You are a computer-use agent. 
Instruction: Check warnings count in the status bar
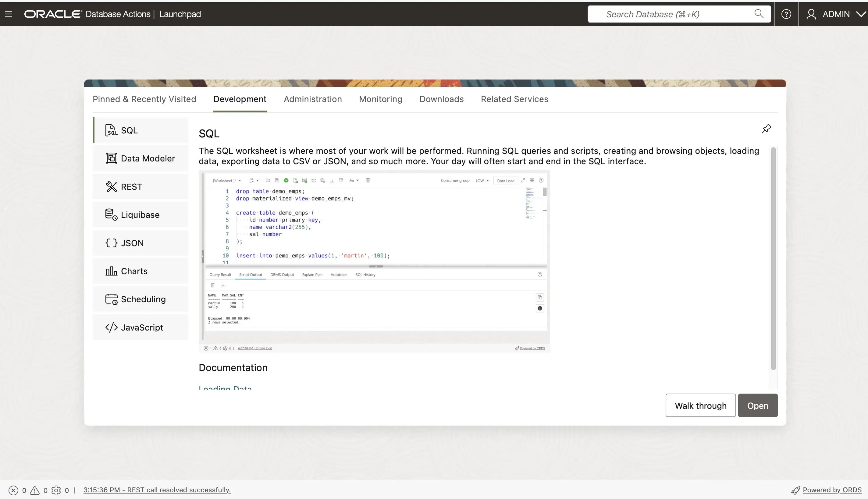(x=35, y=490)
